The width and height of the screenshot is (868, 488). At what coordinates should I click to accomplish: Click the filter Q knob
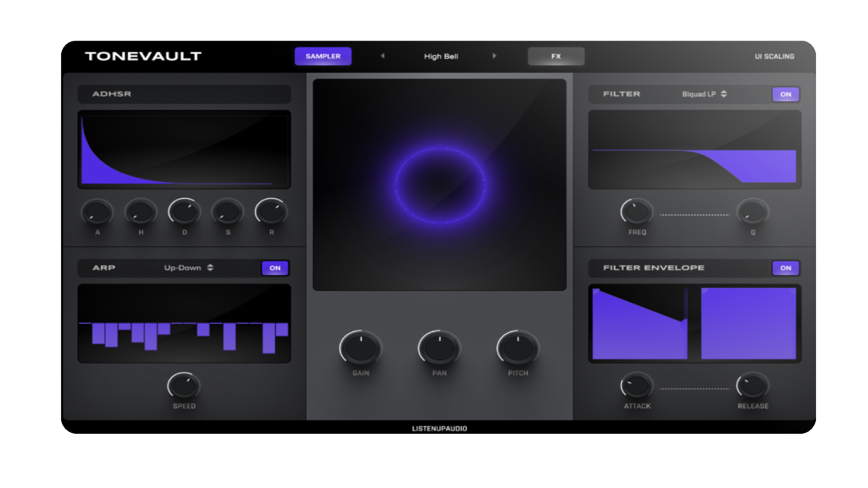pos(753,212)
